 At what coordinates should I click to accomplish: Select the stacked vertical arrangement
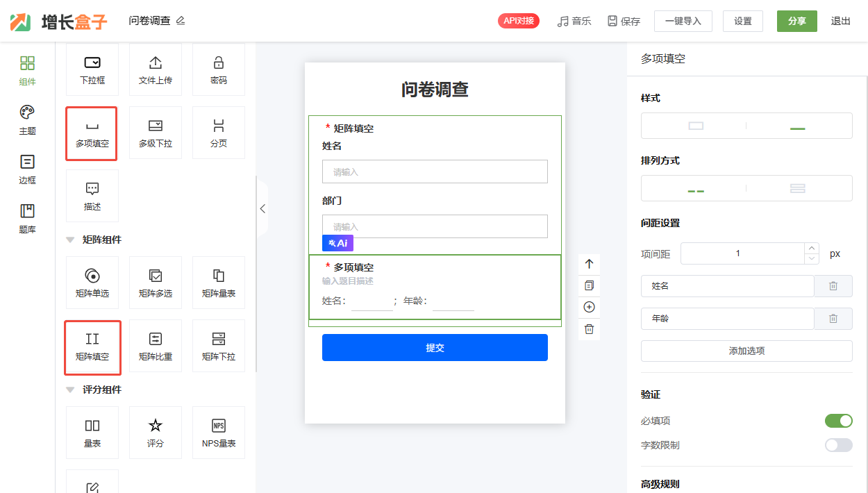[x=798, y=188]
